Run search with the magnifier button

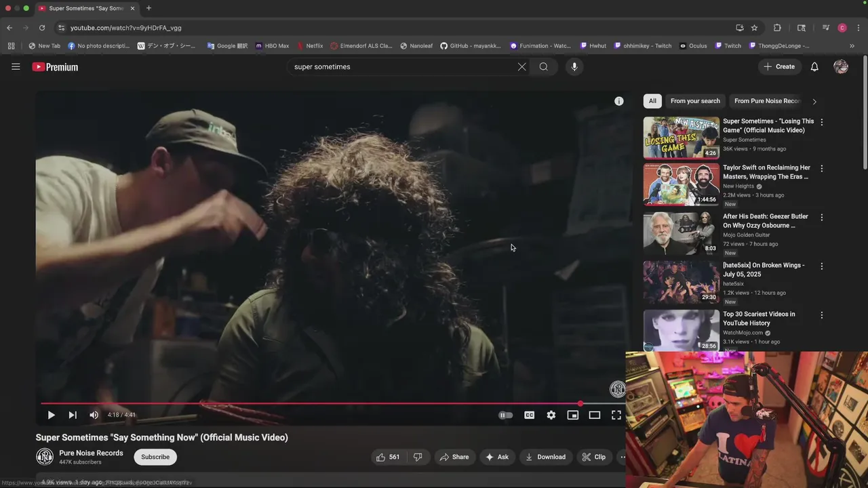[x=543, y=66]
